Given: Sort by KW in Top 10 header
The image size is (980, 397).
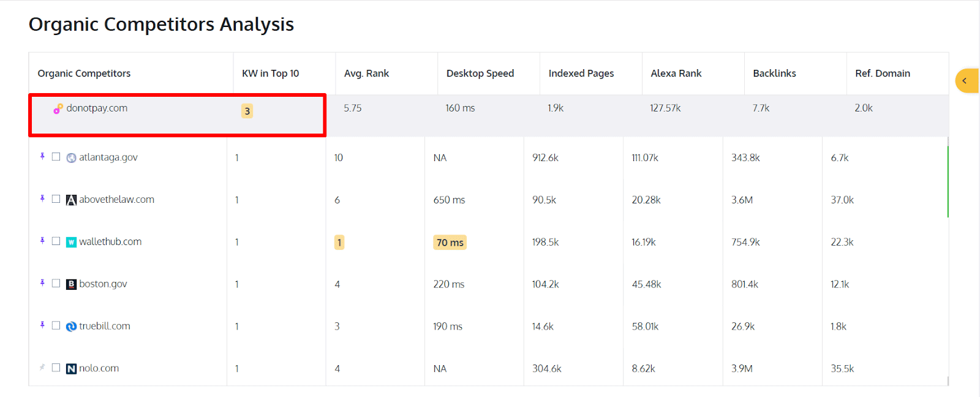Looking at the screenshot, I should [270, 74].
